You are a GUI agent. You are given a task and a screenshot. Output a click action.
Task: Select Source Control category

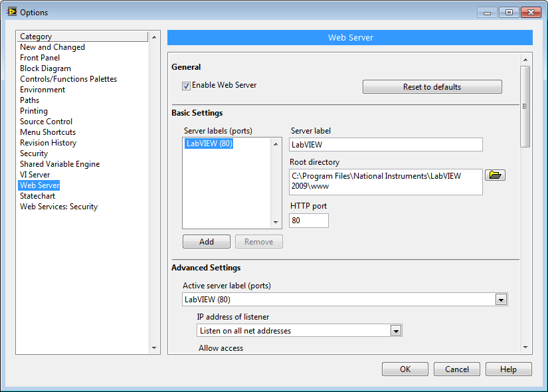pos(46,122)
